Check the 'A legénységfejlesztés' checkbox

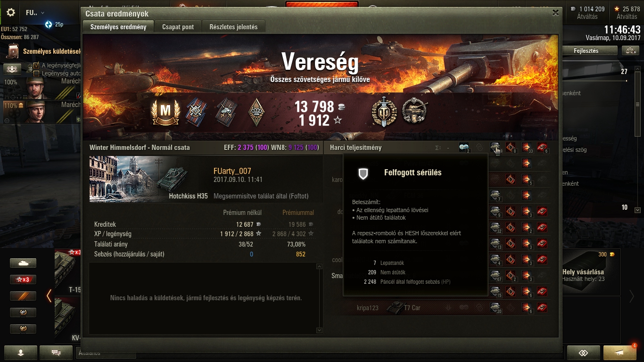36,66
